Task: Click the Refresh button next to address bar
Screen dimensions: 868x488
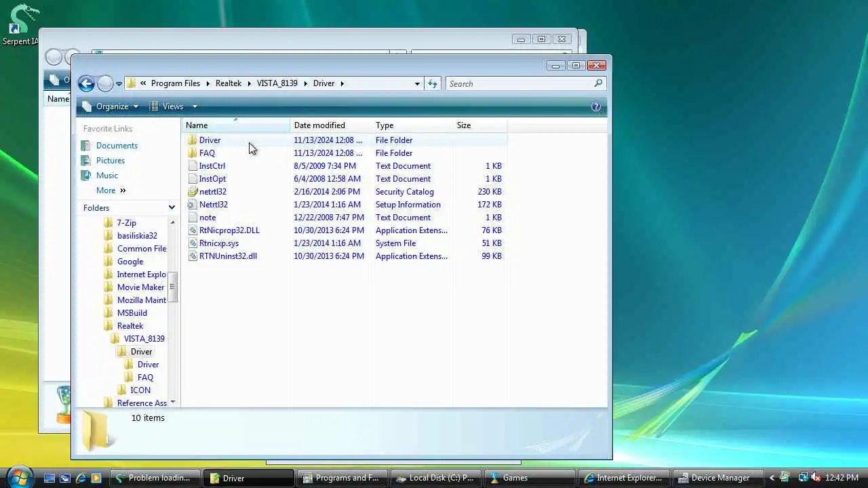Action: [x=433, y=83]
